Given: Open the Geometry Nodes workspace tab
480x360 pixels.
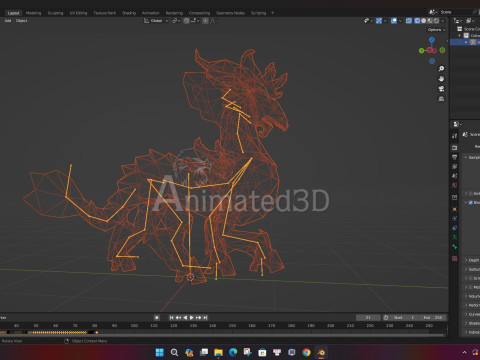Looking at the screenshot, I should [230, 13].
